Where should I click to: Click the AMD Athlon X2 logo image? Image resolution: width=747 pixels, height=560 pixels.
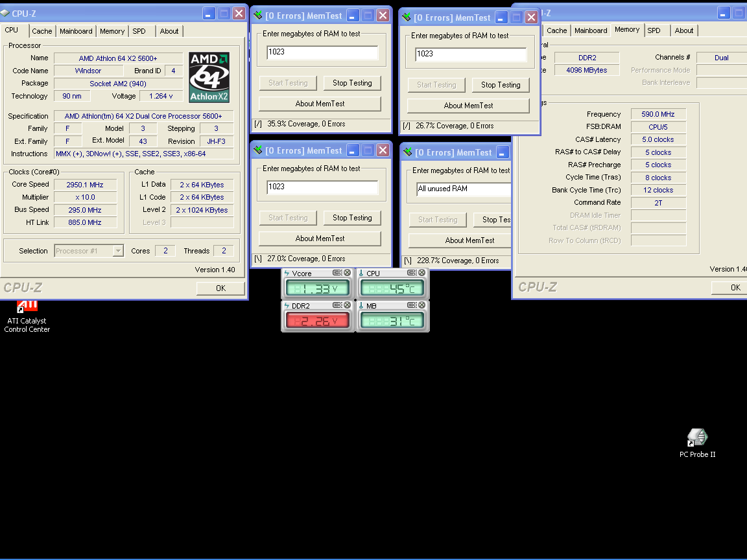[x=209, y=77]
